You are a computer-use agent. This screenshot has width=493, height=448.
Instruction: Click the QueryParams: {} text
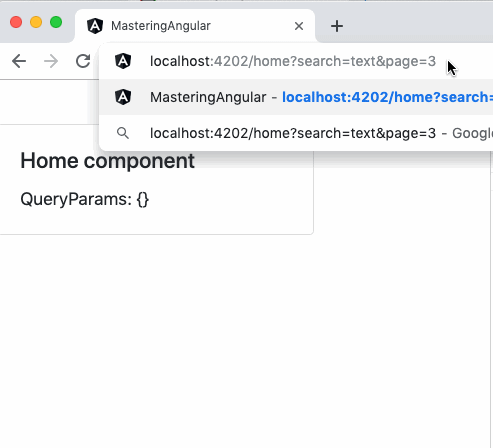[85, 199]
